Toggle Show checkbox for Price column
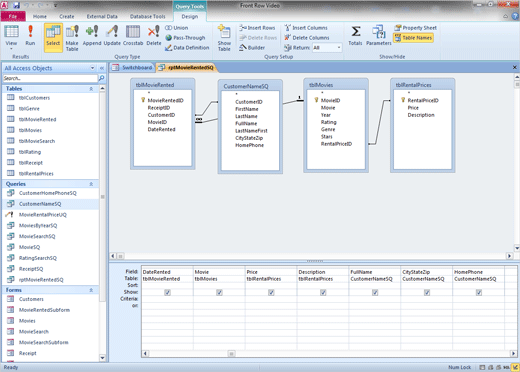The image size is (520, 372). (271, 292)
